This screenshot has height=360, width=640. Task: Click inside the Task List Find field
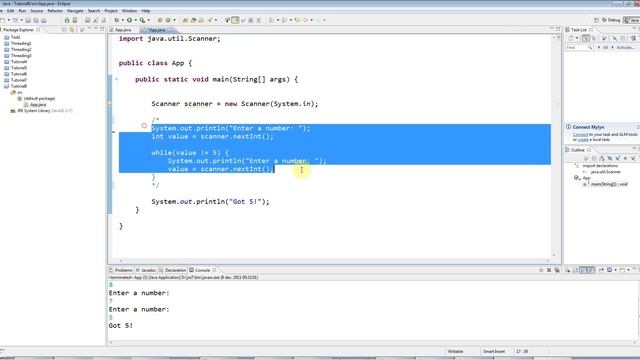tap(579, 48)
